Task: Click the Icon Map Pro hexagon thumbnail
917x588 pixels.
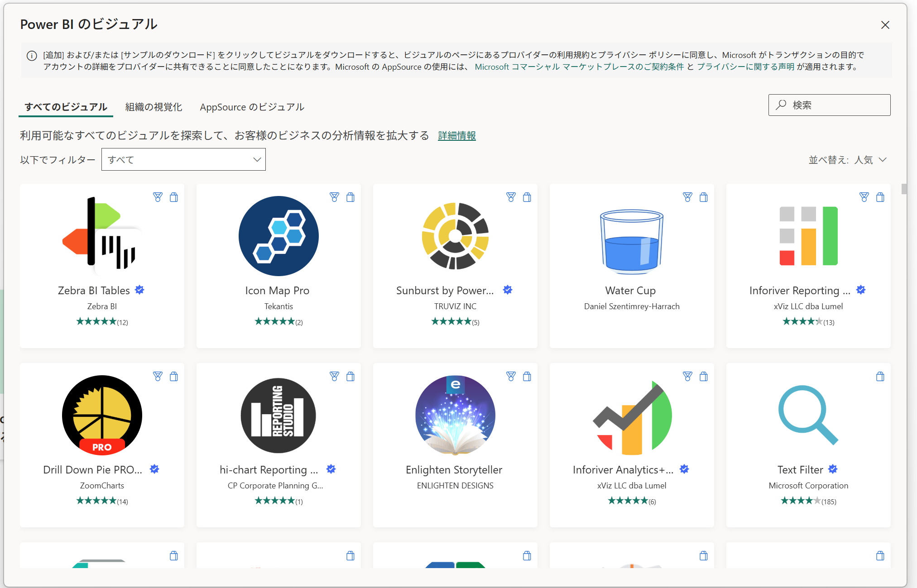Action: click(x=278, y=236)
